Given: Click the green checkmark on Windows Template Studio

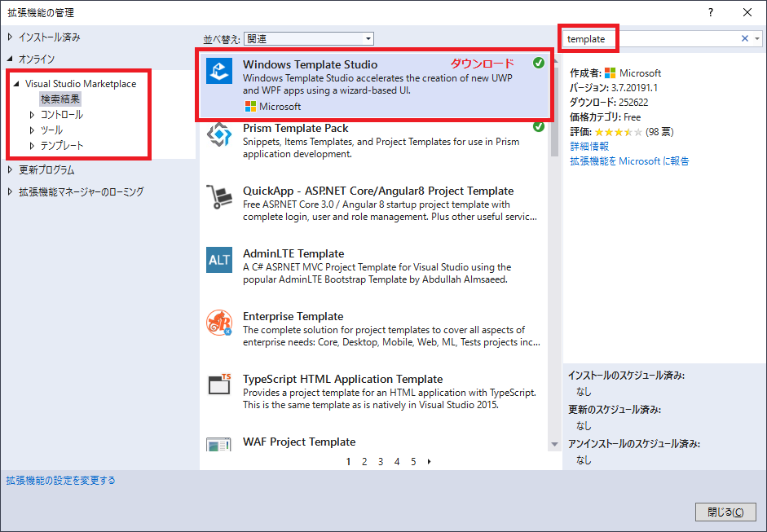Looking at the screenshot, I should (539, 63).
